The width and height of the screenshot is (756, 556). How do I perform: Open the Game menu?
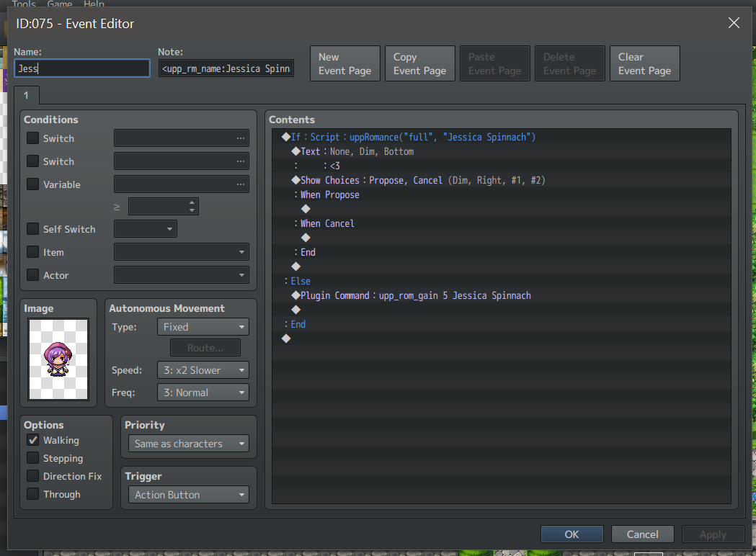[x=59, y=4]
